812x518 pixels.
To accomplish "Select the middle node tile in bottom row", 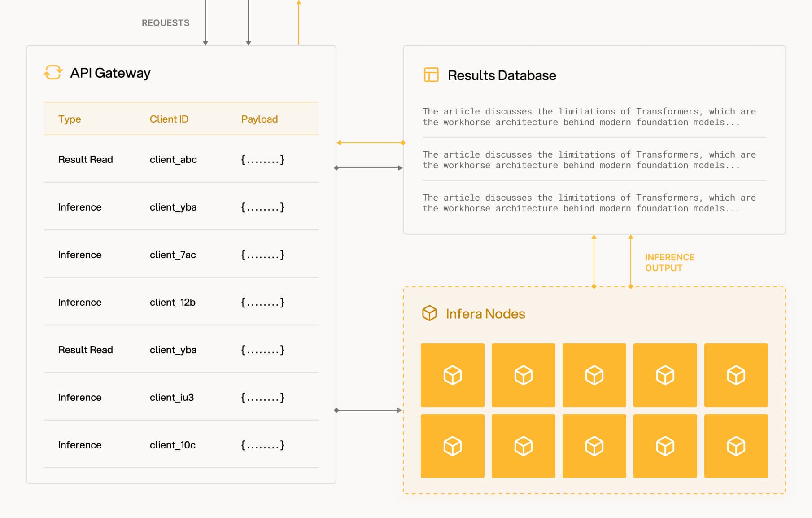I will click(594, 446).
